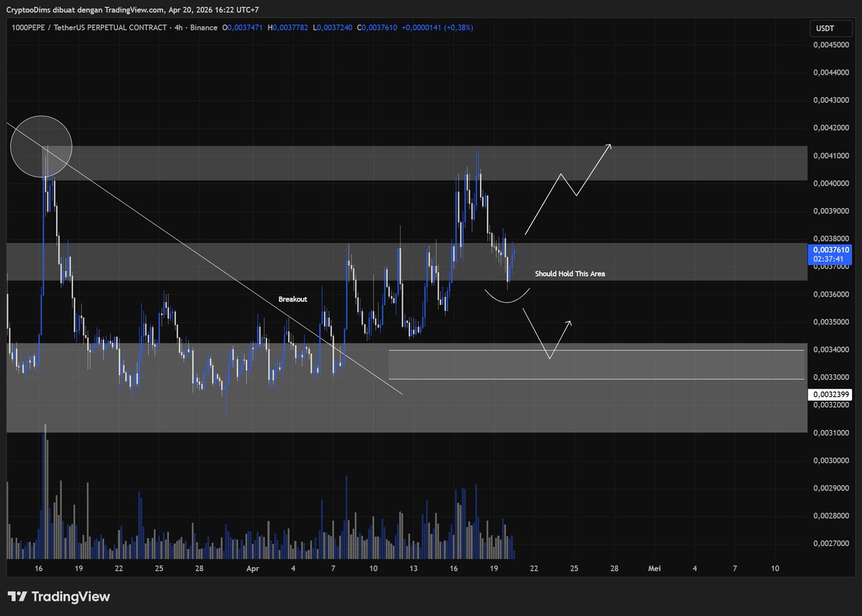Select the Breakout text label

click(292, 299)
